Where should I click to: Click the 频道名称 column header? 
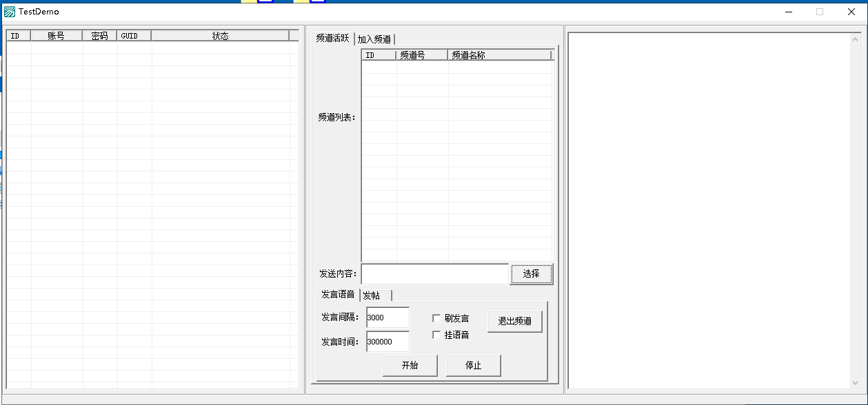pos(499,55)
